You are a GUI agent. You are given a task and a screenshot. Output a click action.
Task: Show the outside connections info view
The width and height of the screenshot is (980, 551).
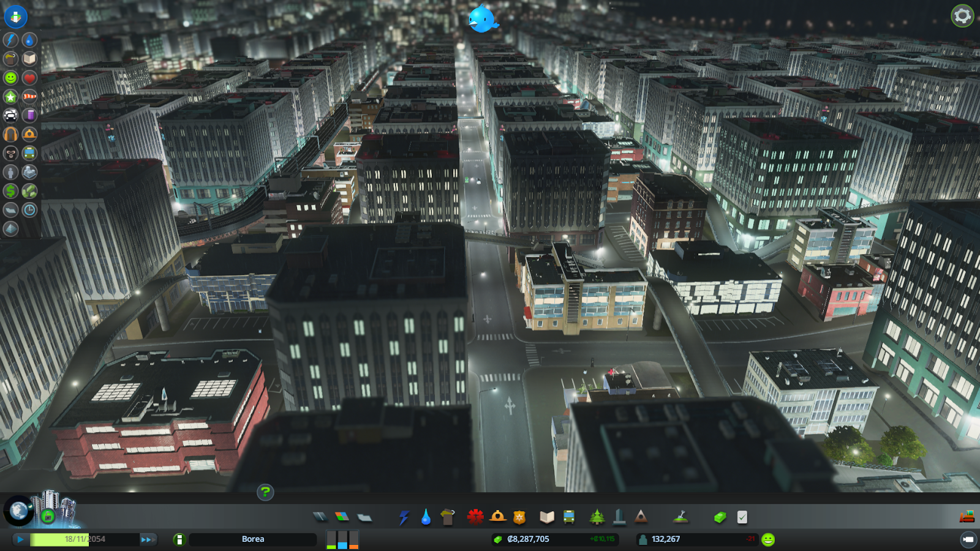pos(29,172)
